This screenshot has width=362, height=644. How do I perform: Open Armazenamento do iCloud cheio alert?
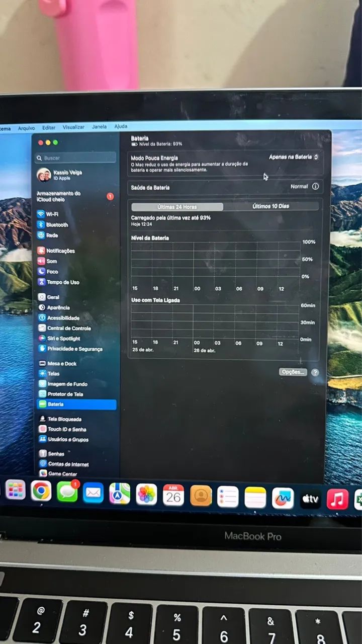coord(75,196)
